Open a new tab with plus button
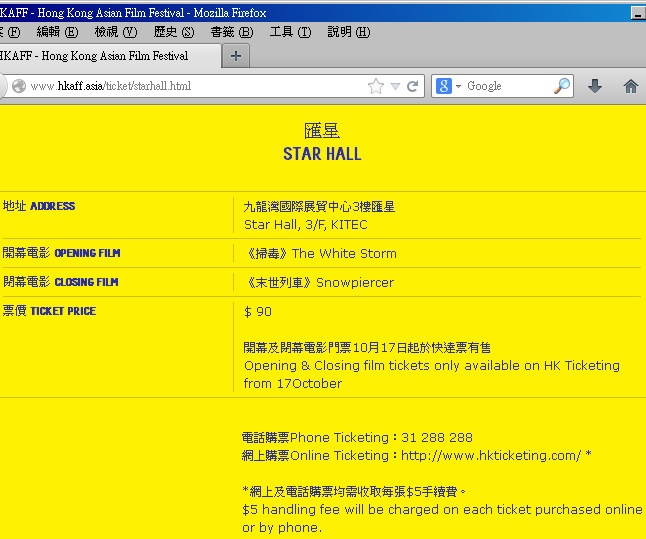 click(x=236, y=56)
